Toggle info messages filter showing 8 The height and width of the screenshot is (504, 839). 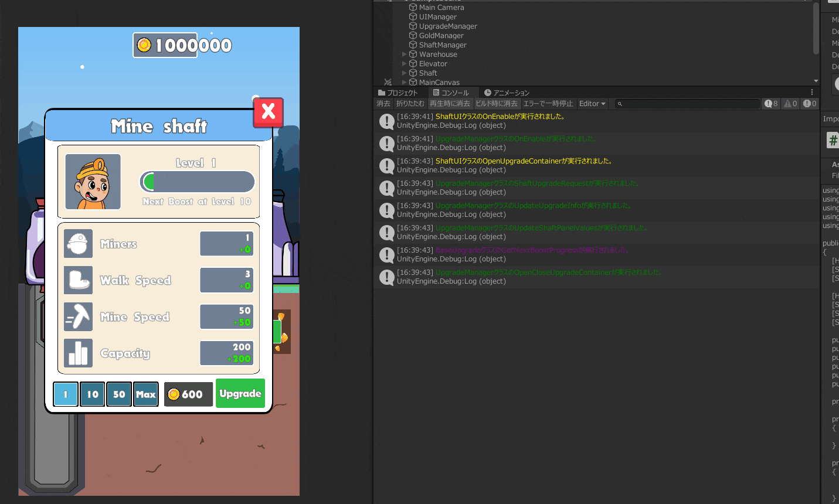(x=772, y=104)
